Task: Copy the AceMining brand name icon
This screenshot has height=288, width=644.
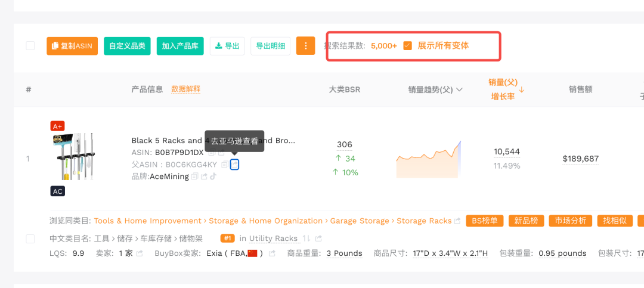Action: pyautogui.click(x=194, y=176)
